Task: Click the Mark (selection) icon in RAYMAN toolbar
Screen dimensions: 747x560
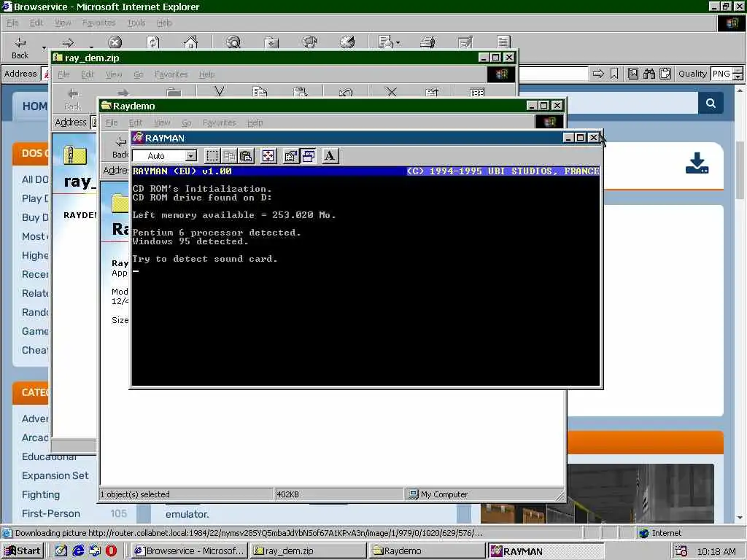Action: (212, 156)
